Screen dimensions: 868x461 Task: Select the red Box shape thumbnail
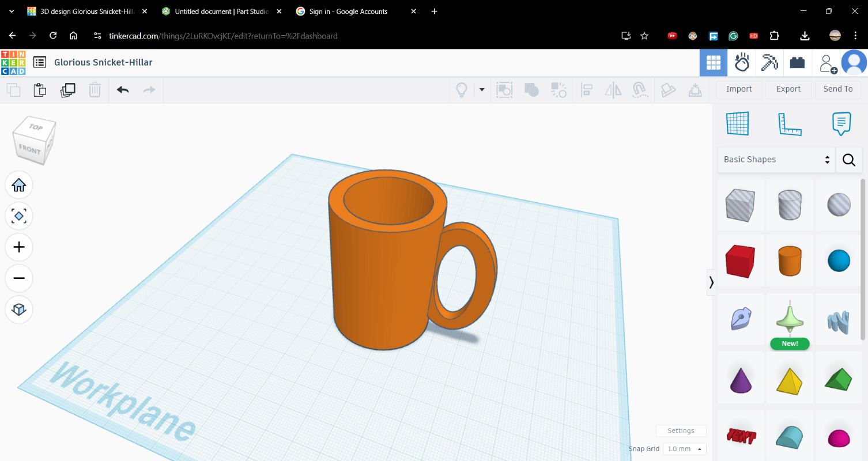click(x=740, y=260)
